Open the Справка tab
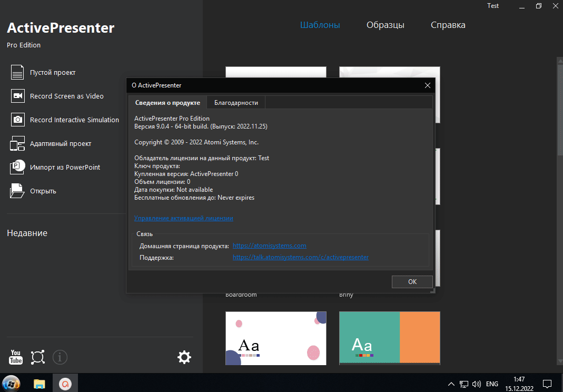Image resolution: width=563 pixels, height=392 pixels. coord(448,25)
